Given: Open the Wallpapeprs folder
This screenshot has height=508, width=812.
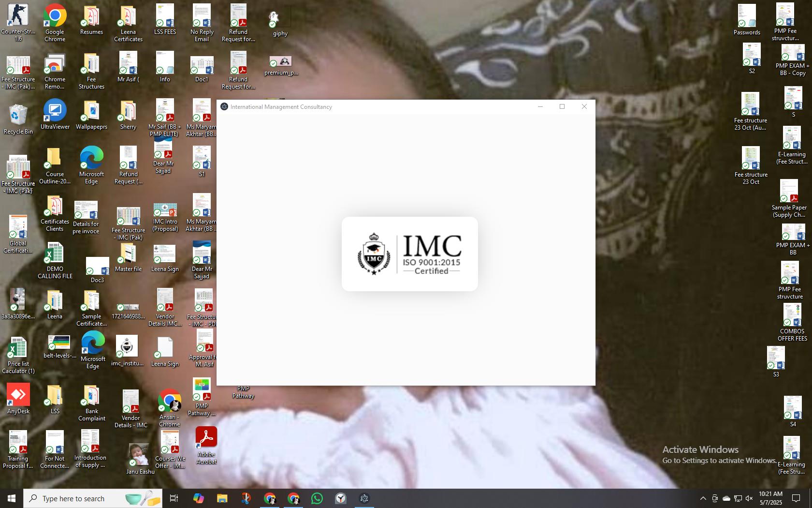Looking at the screenshot, I should click(x=91, y=115).
